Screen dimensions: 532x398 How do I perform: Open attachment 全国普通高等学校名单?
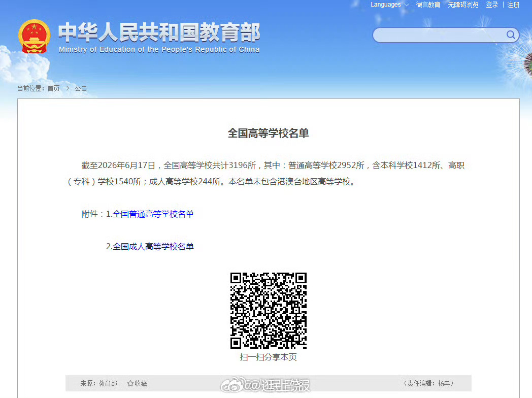(153, 214)
